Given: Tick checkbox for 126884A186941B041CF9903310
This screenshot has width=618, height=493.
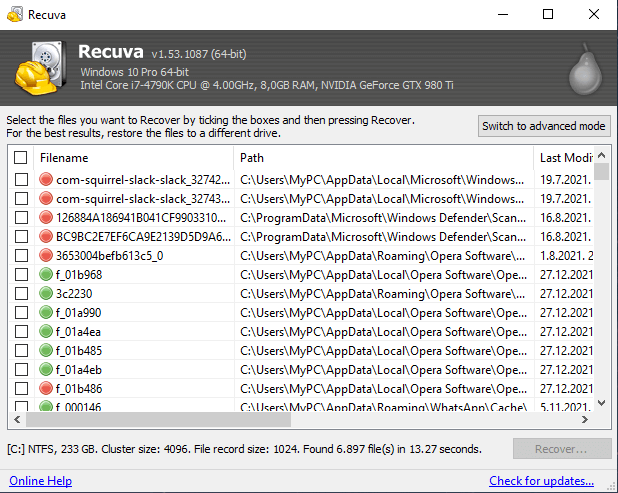Looking at the screenshot, I should (x=21, y=218).
